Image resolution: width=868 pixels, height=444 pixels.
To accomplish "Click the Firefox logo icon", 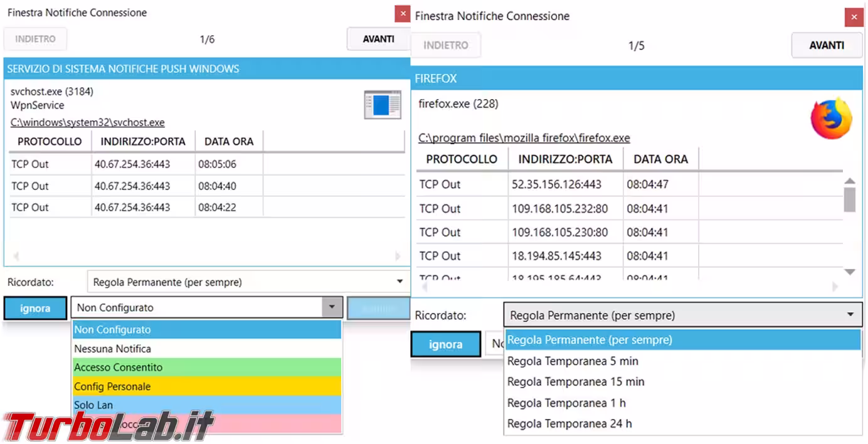I will [x=831, y=118].
